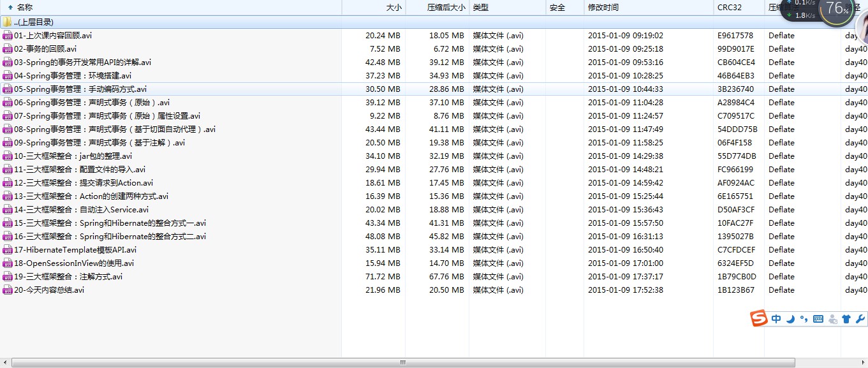Click the Sogou input method logo

pyautogui.click(x=758, y=318)
